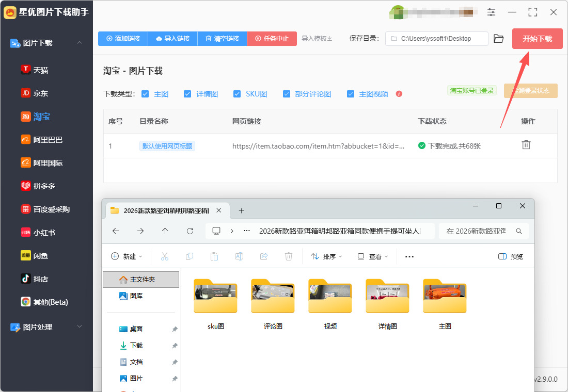Viewport: 568px width, 392px height.
Task: Open 拼多多 in the sidebar
Action: pos(38,186)
